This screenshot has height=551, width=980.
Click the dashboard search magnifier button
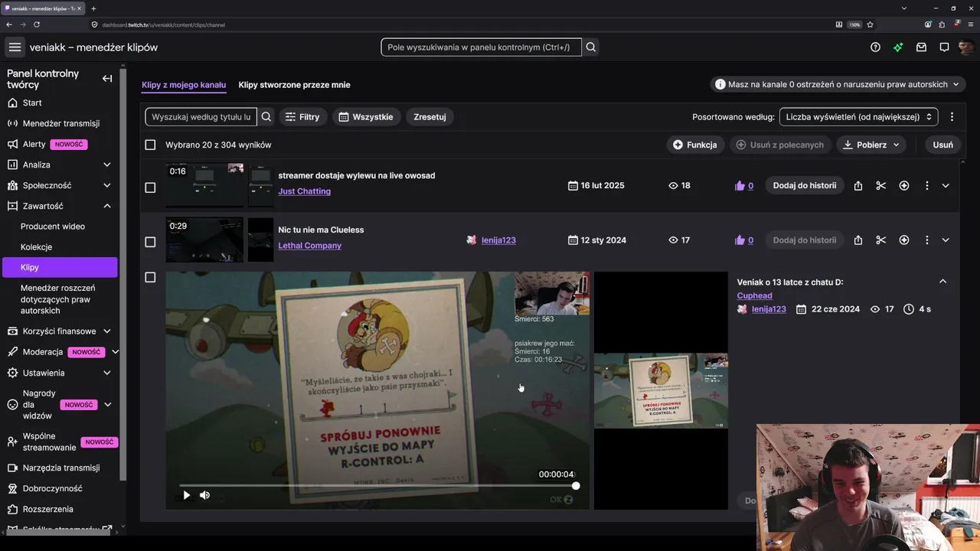(x=591, y=47)
